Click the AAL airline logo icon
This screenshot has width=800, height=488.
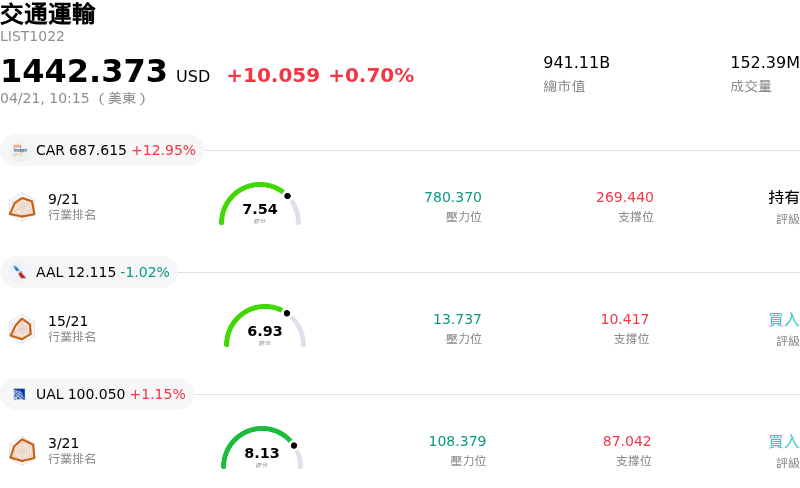point(20,272)
